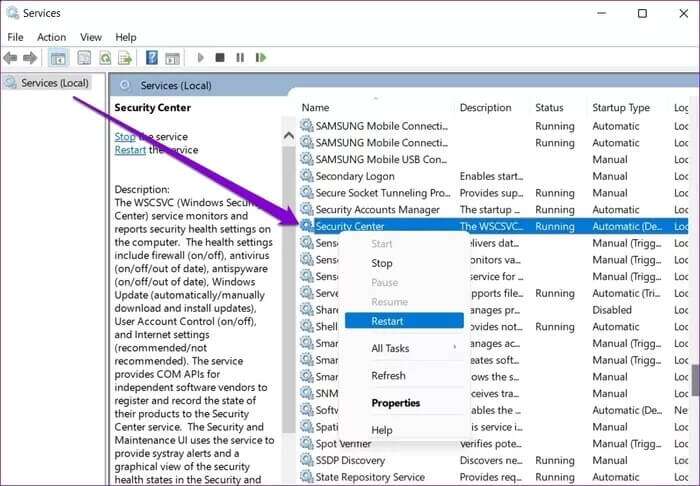Click gear icon of Secondary Logon service

(306, 175)
